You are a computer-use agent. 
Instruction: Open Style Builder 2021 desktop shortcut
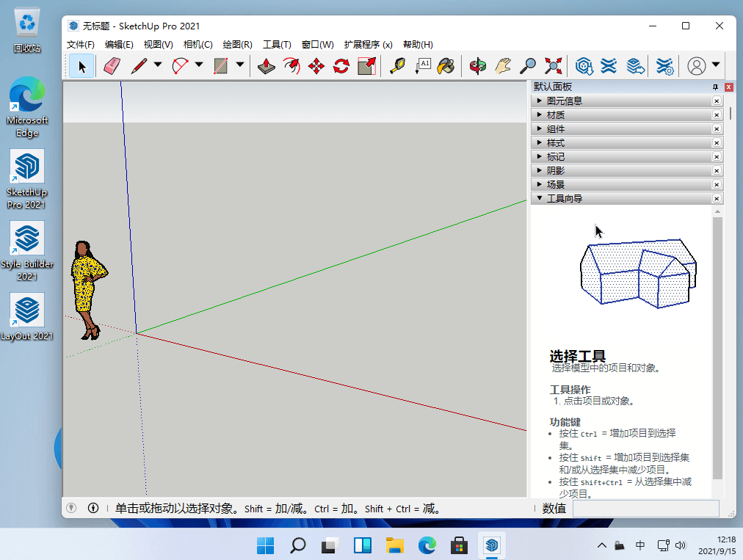click(27, 250)
